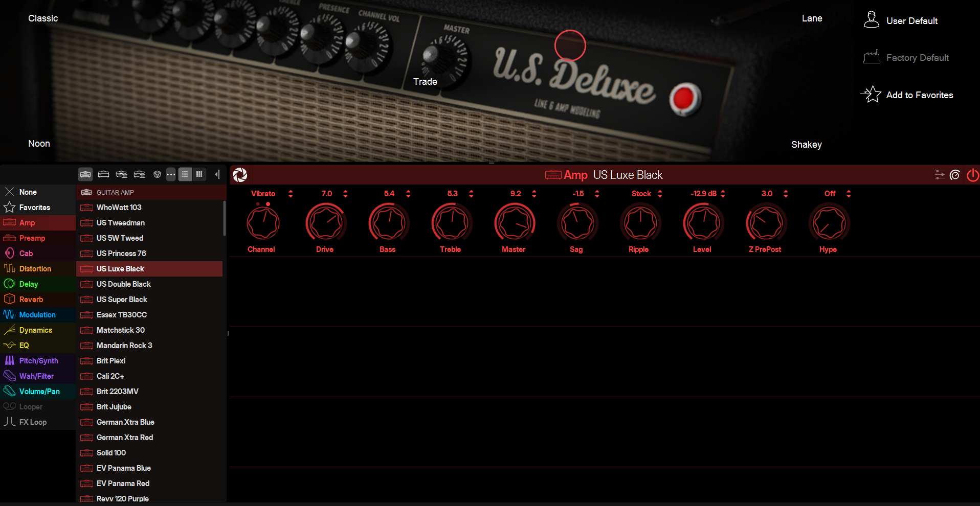Viewport: 980px width, 506px height.
Task: Toggle the Ripple knob set to Stock
Action: pyautogui.click(x=640, y=223)
